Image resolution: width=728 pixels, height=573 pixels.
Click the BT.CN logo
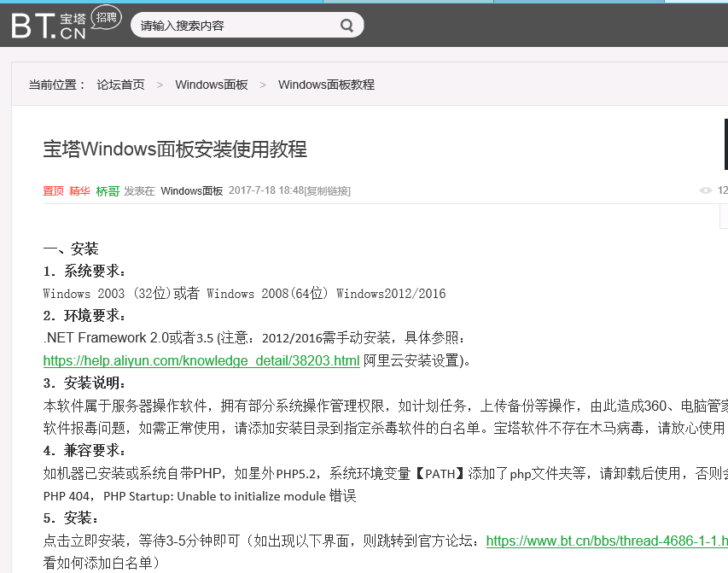pyautogui.click(x=49, y=26)
